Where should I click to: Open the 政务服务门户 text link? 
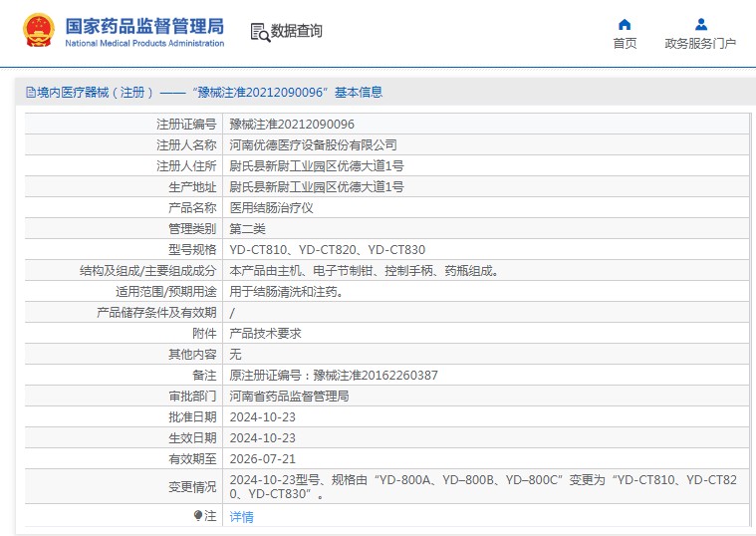(x=700, y=44)
